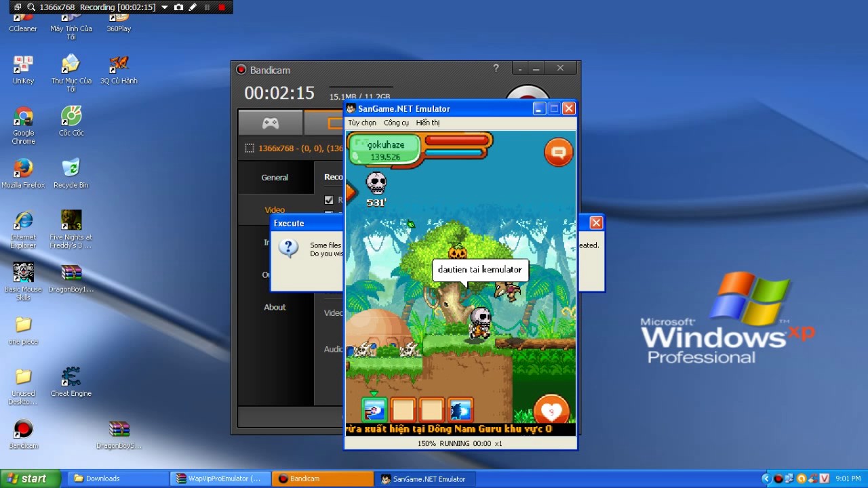The height and width of the screenshot is (488, 868).
Task: Open the 360Play desktop shortcut
Action: (x=119, y=23)
